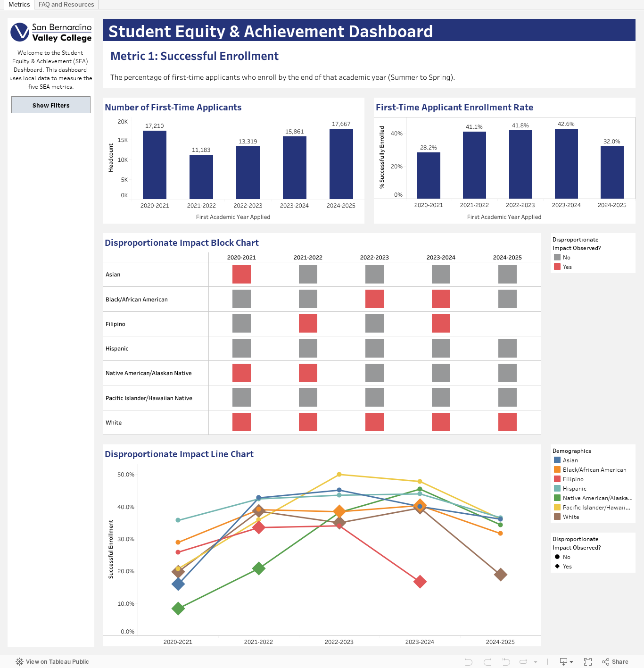This screenshot has height=668, width=644.
Task: Click the red Filipino 2023-2024 block
Action: pyautogui.click(x=441, y=323)
